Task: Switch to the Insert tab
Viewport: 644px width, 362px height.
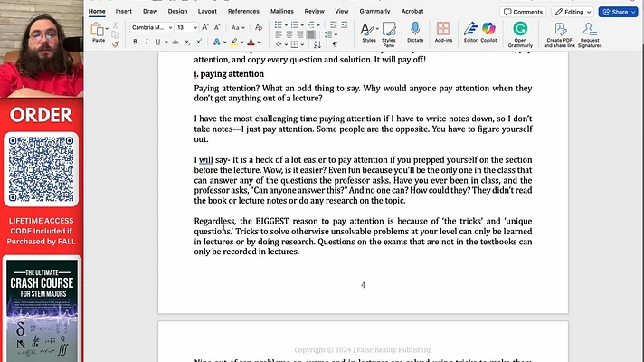Action: coord(124,11)
